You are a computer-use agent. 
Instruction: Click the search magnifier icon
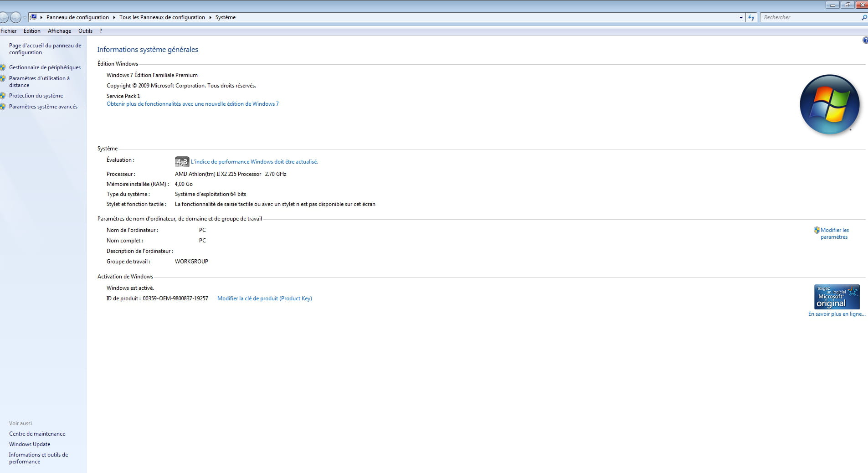pyautogui.click(x=864, y=17)
